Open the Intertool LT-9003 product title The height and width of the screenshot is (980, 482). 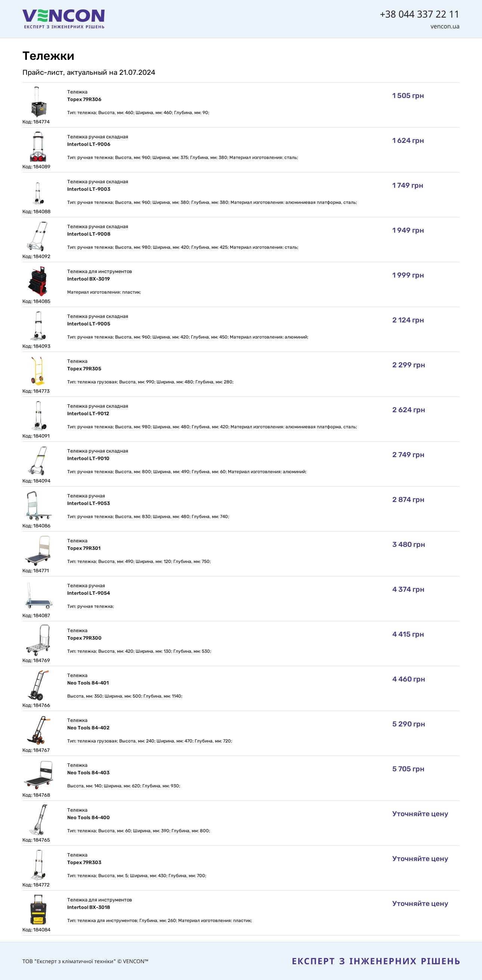coord(89,189)
